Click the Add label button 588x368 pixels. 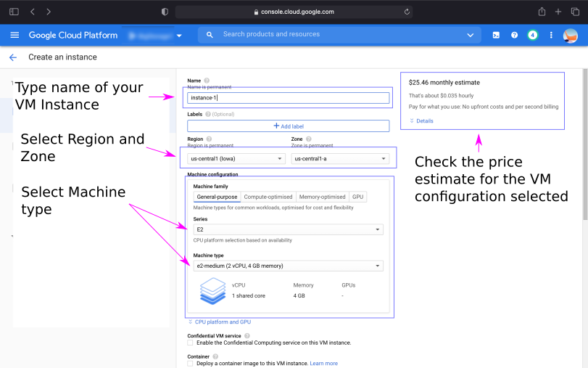288,126
